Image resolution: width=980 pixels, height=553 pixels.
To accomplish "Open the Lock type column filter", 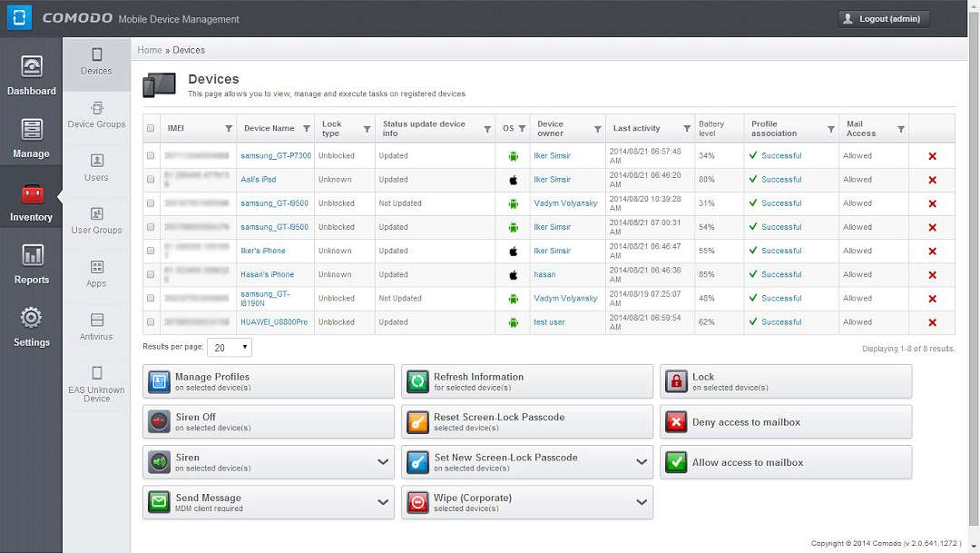I will (367, 129).
